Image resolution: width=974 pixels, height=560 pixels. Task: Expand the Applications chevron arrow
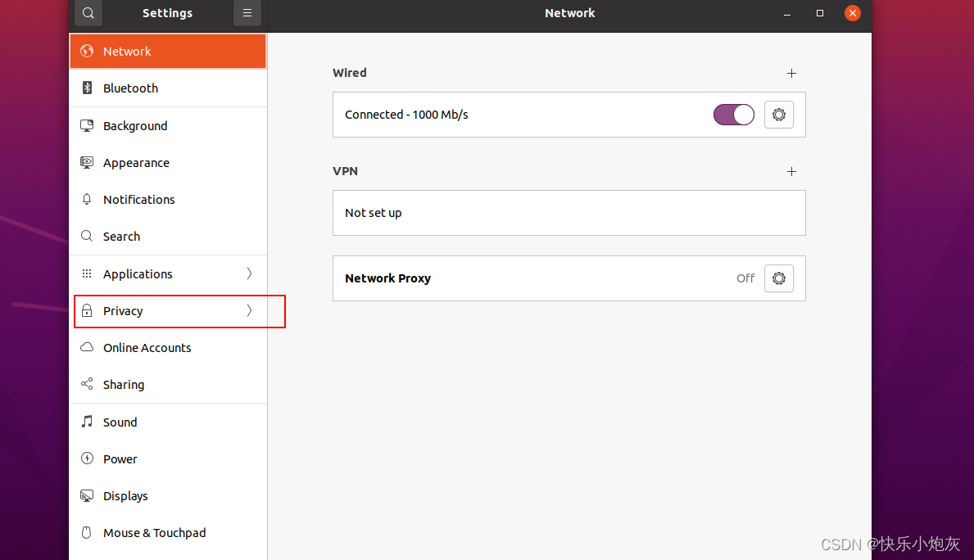(x=249, y=273)
